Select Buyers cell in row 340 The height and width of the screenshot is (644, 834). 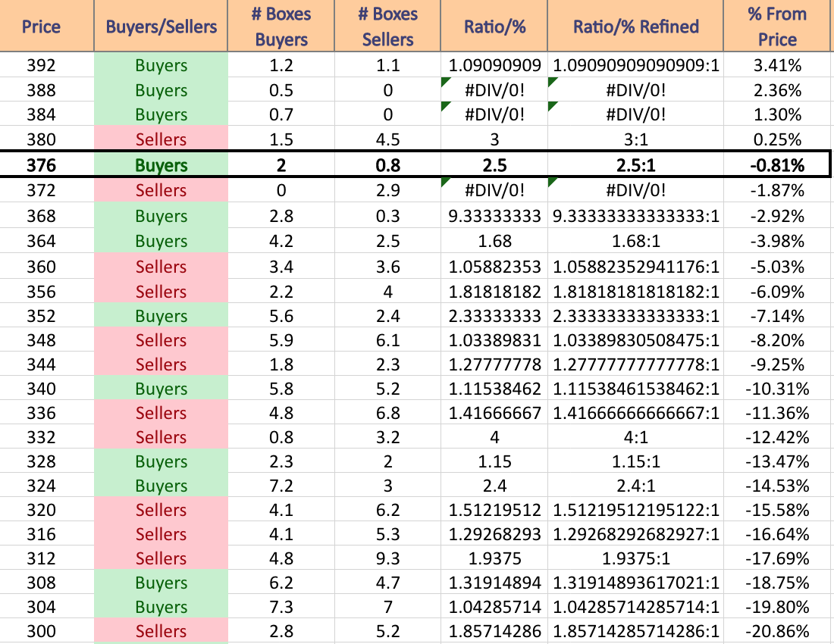point(161,389)
